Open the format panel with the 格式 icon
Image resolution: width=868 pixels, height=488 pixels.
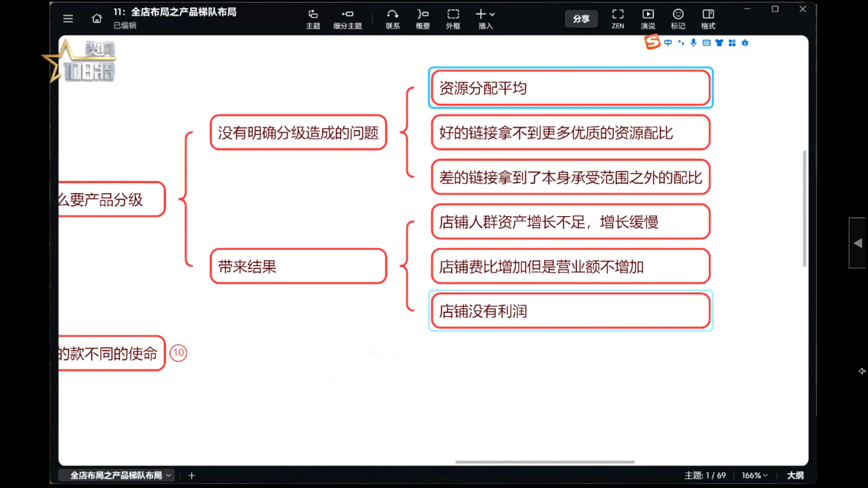click(x=707, y=18)
